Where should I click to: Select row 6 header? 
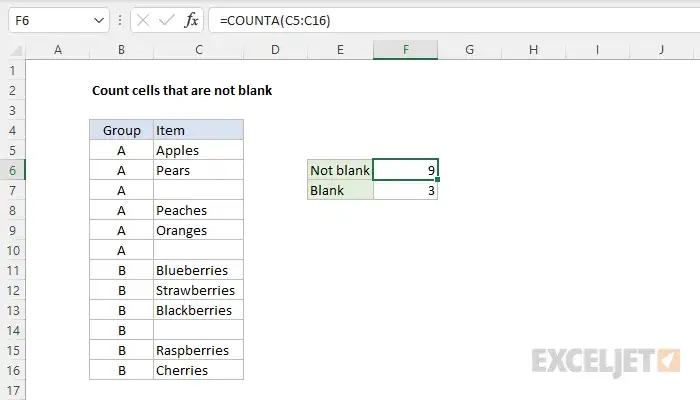[12, 170]
